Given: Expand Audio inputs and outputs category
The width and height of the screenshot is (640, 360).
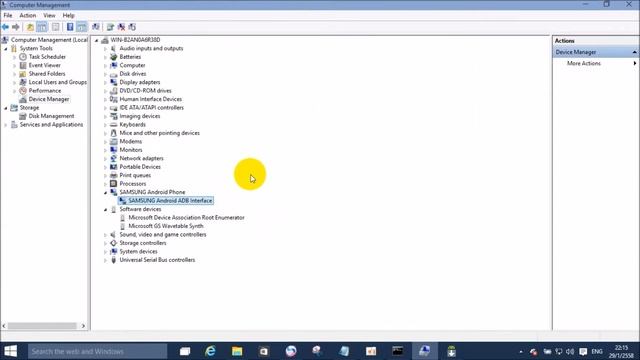Looking at the screenshot, I should [105, 49].
